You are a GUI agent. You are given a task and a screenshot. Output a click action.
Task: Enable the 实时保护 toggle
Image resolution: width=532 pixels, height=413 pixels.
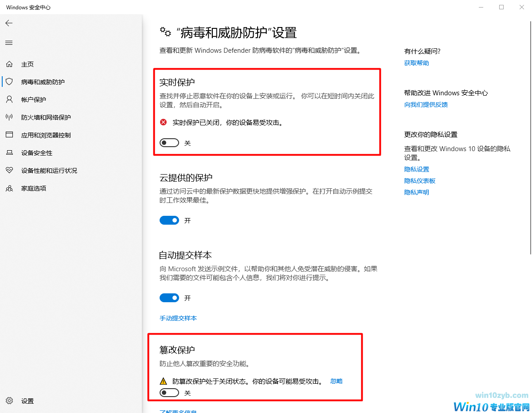point(169,143)
